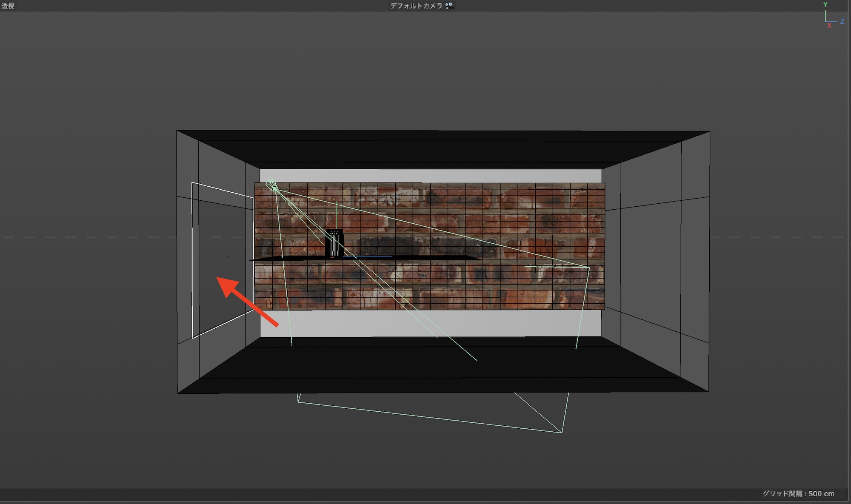Click the 透視 view label
Viewport: 851px width, 504px height.
tap(8, 6)
